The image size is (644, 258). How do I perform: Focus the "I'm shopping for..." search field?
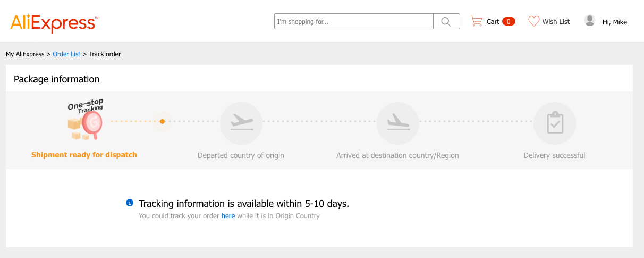[354, 21]
